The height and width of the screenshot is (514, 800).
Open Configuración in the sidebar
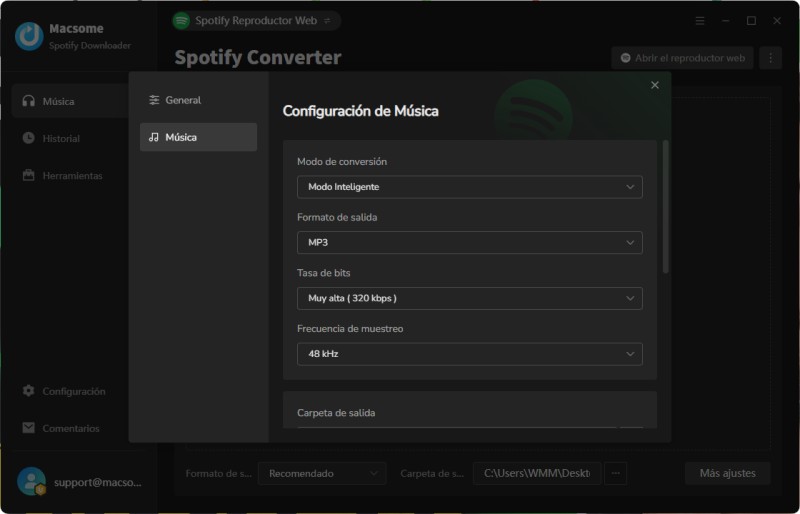pos(70,391)
